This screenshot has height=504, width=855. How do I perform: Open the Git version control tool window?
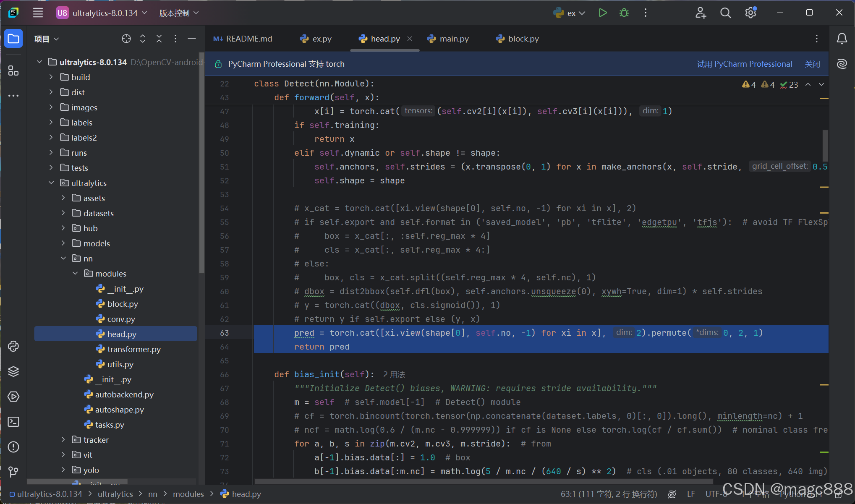[13, 472]
